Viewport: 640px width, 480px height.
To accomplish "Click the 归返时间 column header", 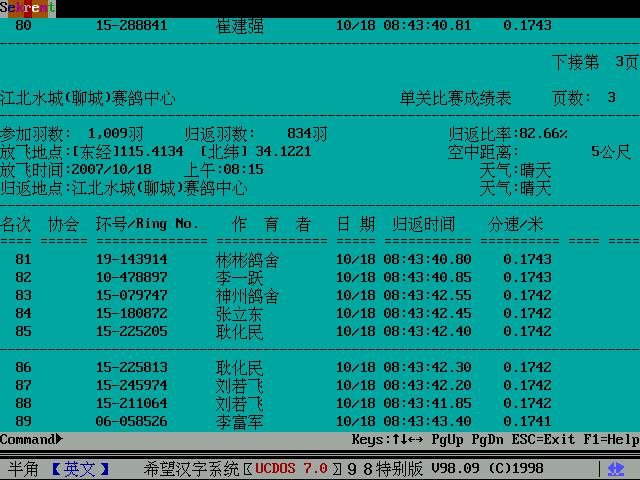I will click(423, 224).
